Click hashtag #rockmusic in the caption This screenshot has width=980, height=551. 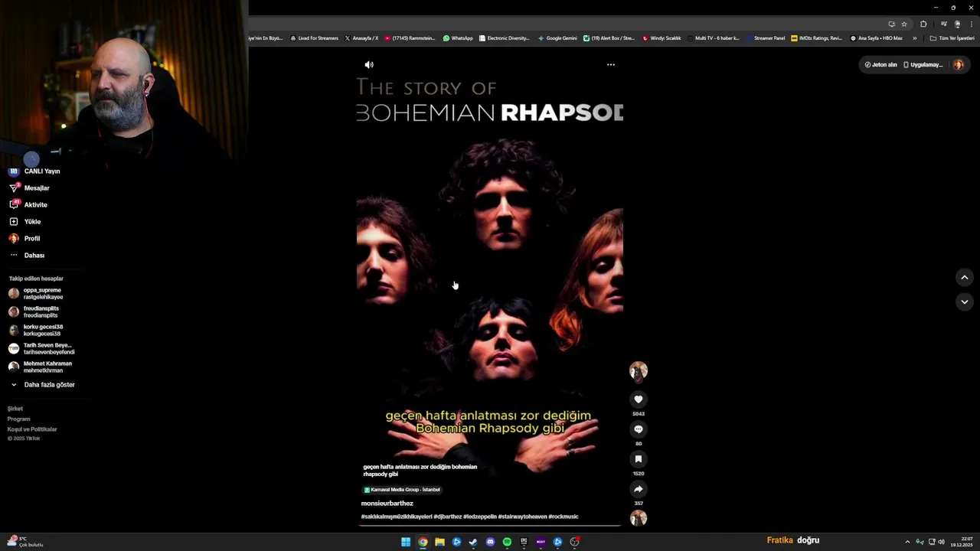563,517
